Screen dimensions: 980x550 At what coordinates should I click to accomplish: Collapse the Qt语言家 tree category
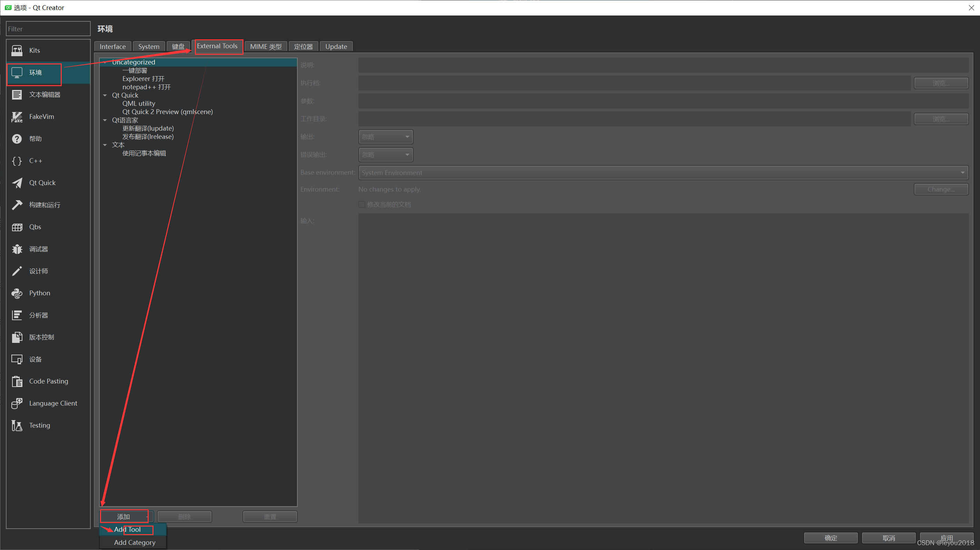(x=105, y=120)
